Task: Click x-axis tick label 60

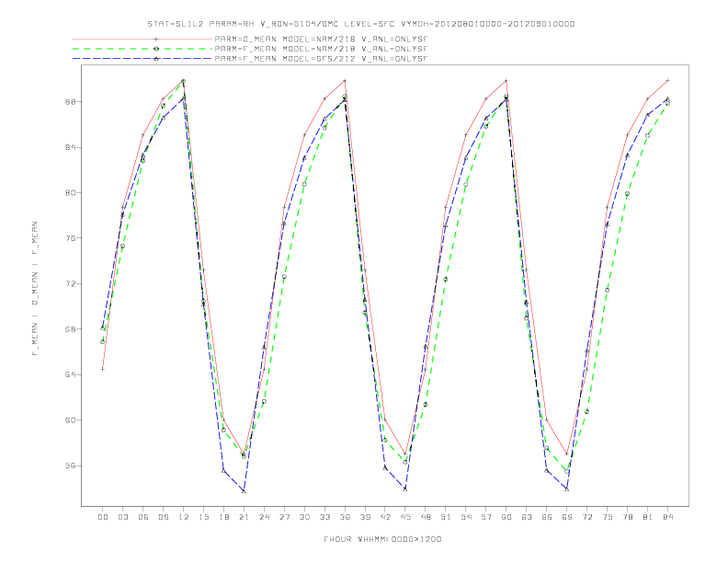Action: pyautogui.click(x=506, y=517)
